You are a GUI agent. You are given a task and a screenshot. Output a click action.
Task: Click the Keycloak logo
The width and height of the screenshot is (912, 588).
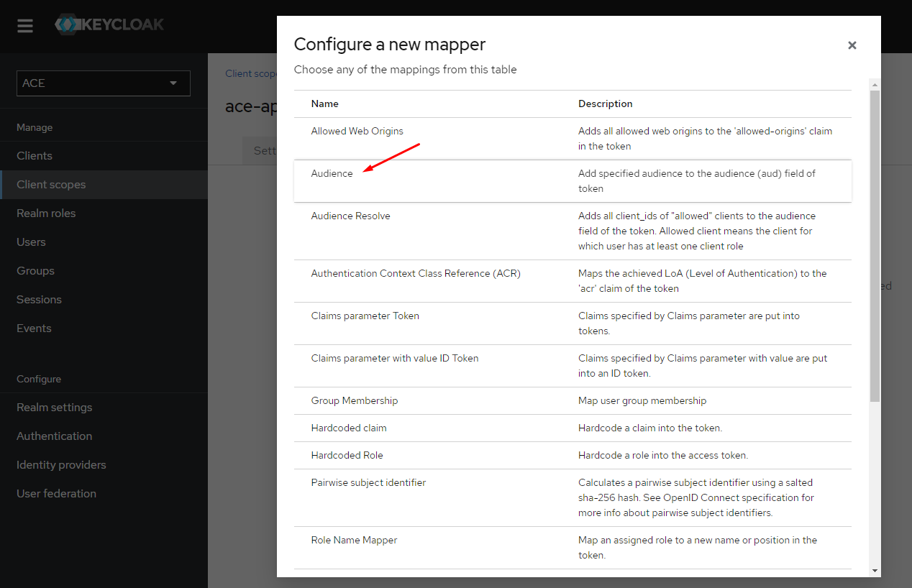tap(109, 24)
